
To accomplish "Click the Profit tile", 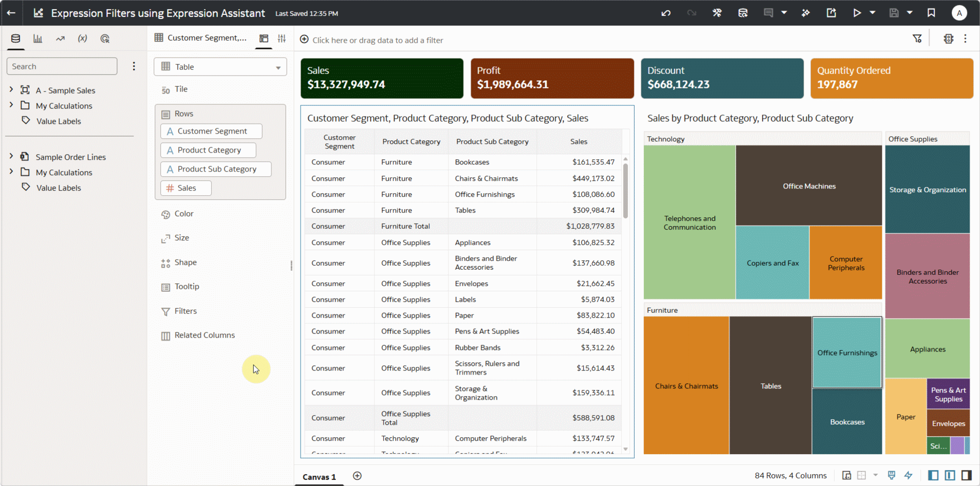I will (552, 78).
